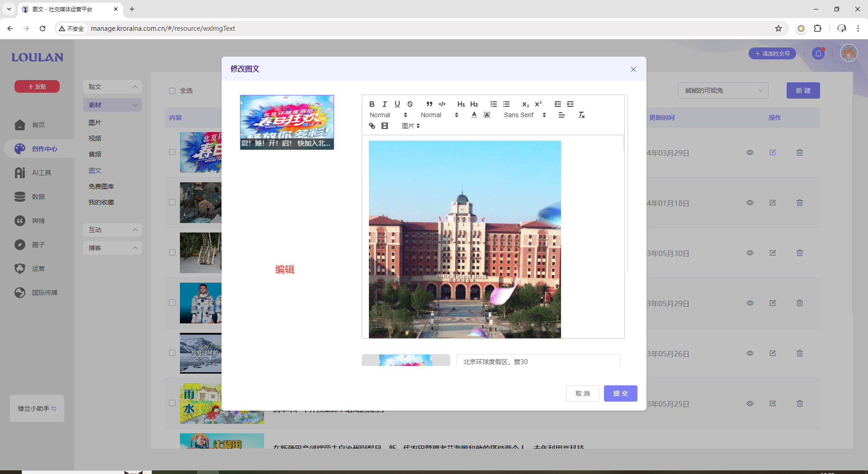This screenshot has width=868, height=474.
Task: Open AI工具 in sidebar
Action: tap(37, 173)
